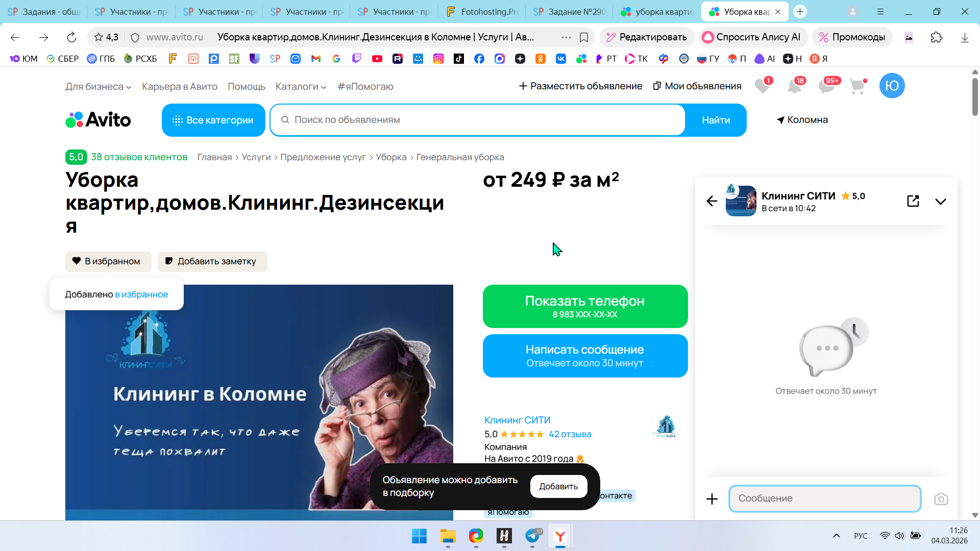
Task: Open notifications bell icon
Action: [794, 86]
